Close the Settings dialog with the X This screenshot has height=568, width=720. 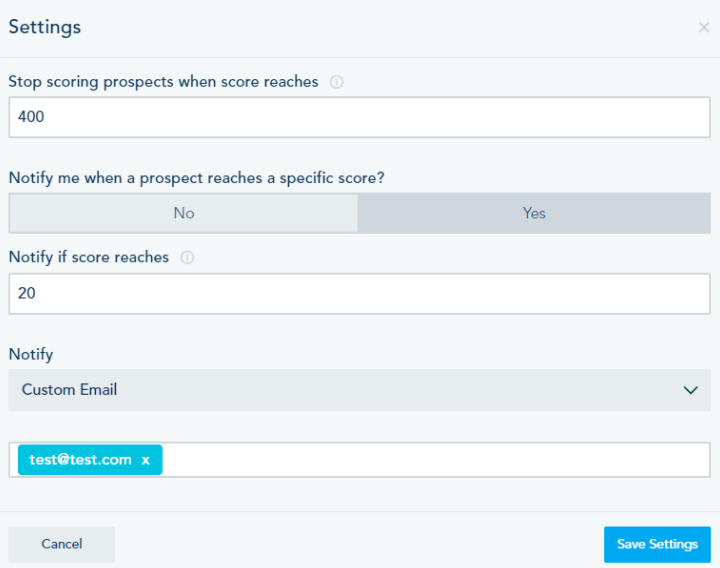coord(704,28)
